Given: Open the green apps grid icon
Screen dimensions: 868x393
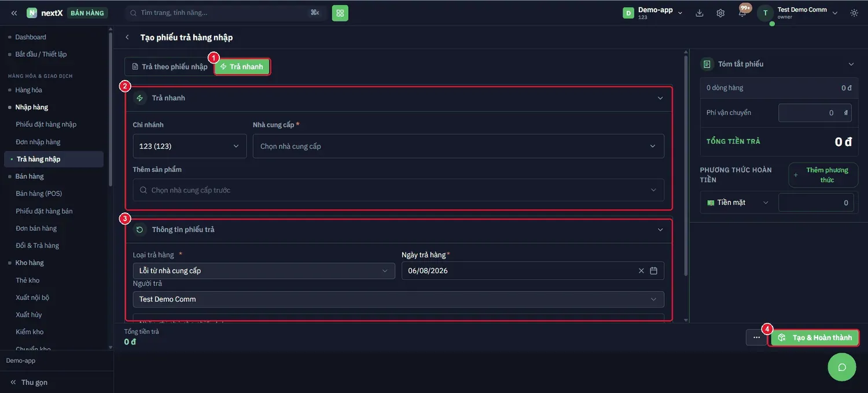Looking at the screenshot, I should [x=340, y=13].
